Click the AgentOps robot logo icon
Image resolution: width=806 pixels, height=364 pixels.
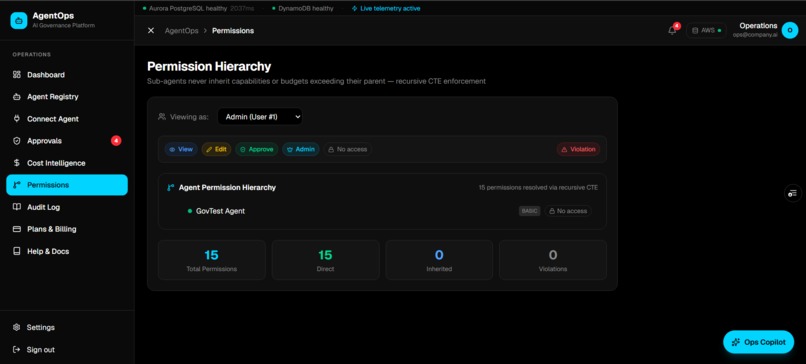tap(19, 20)
